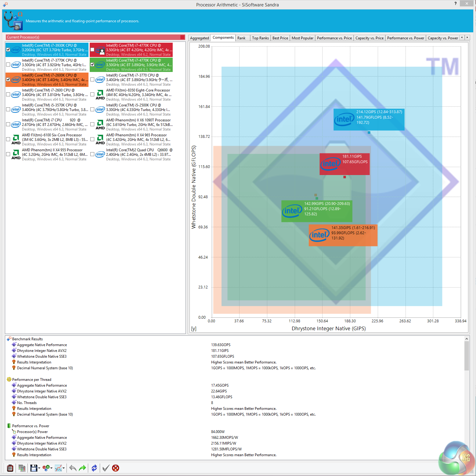Open help via the question mark
This screenshot has width=476, height=476.
tap(456, 3)
